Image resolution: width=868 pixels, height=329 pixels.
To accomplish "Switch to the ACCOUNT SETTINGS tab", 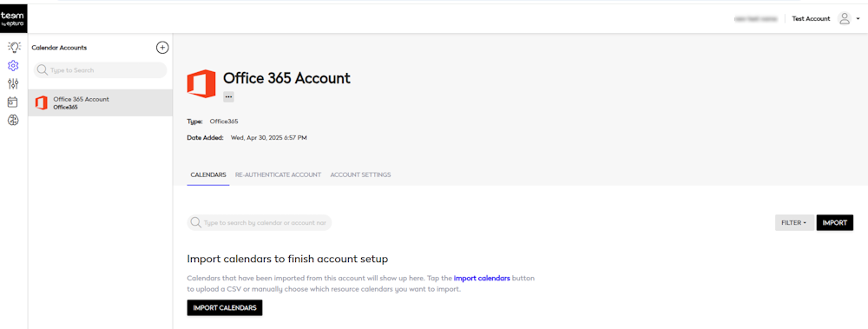I will pyautogui.click(x=360, y=174).
